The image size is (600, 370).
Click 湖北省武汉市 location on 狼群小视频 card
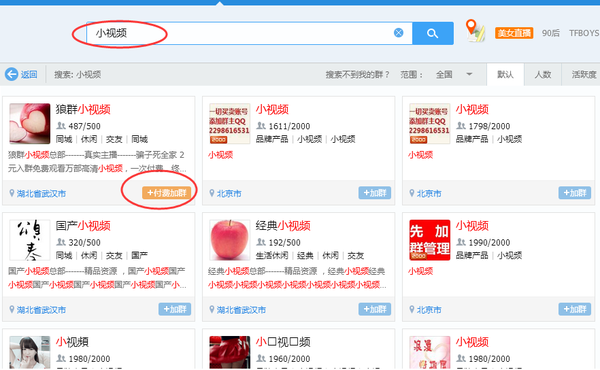point(41,194)
